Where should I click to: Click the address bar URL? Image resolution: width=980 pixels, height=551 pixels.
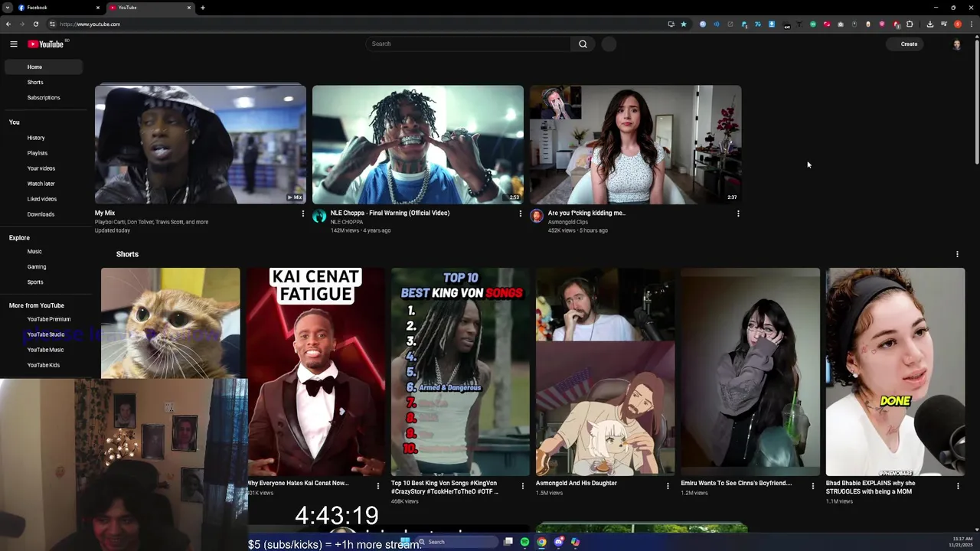click(90, 24)
